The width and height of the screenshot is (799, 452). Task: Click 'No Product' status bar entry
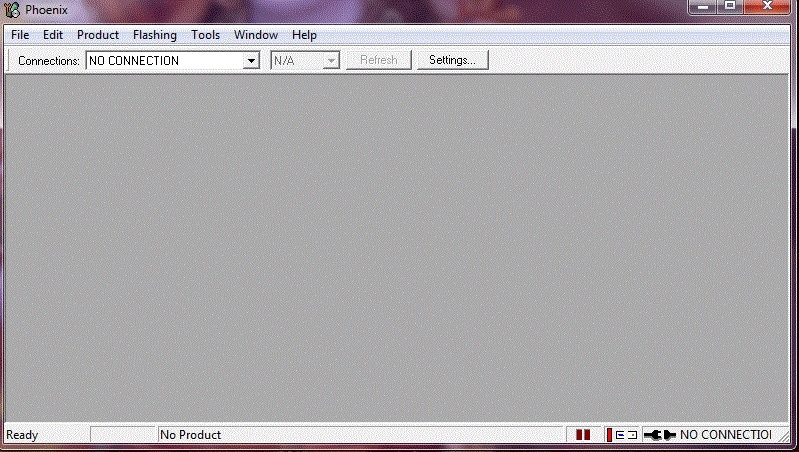coord(191,435)
